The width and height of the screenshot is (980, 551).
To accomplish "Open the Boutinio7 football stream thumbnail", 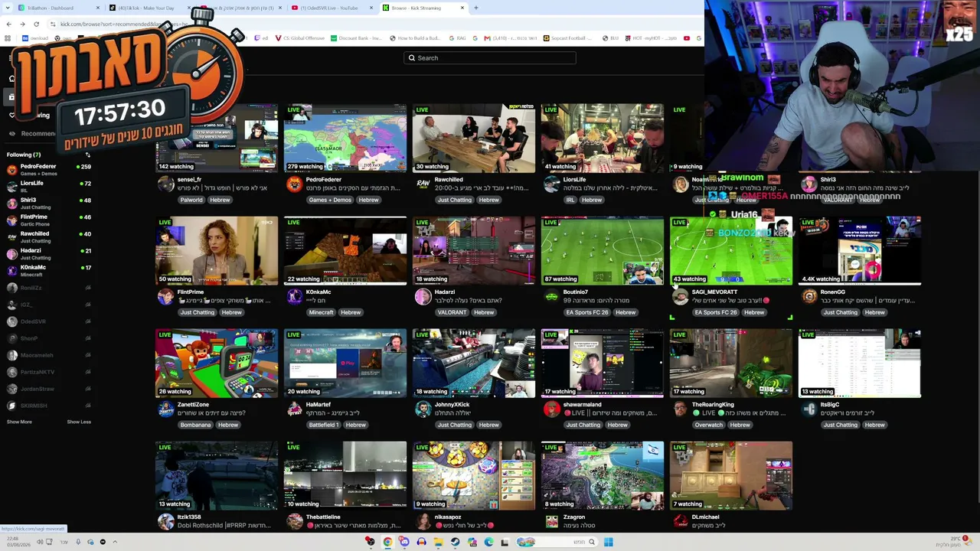I will click(603, 250).
